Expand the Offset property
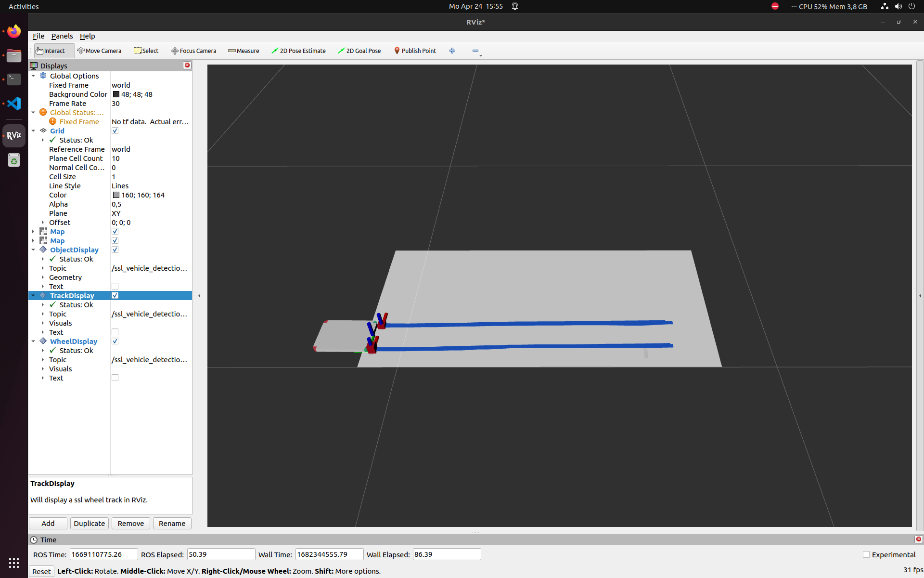This screenshot has height=578, width=924. click(43, 223)
